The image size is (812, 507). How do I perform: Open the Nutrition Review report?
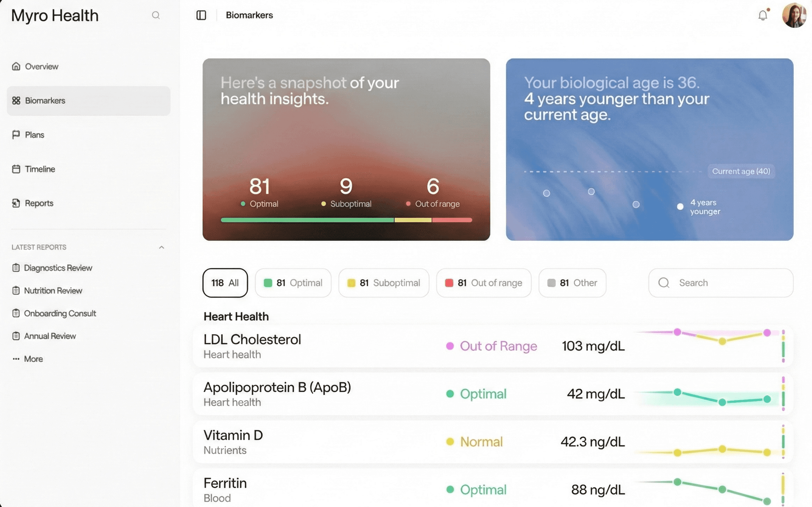(x=53, y=290)
